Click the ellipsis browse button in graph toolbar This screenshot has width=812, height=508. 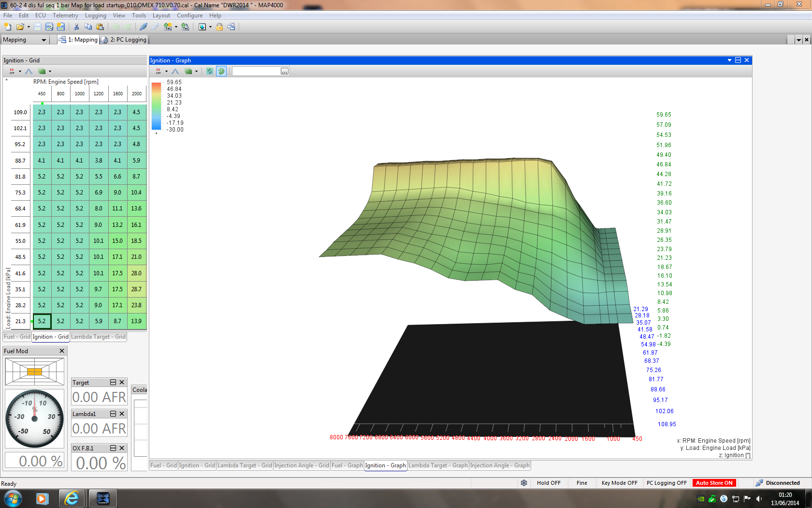285,71
